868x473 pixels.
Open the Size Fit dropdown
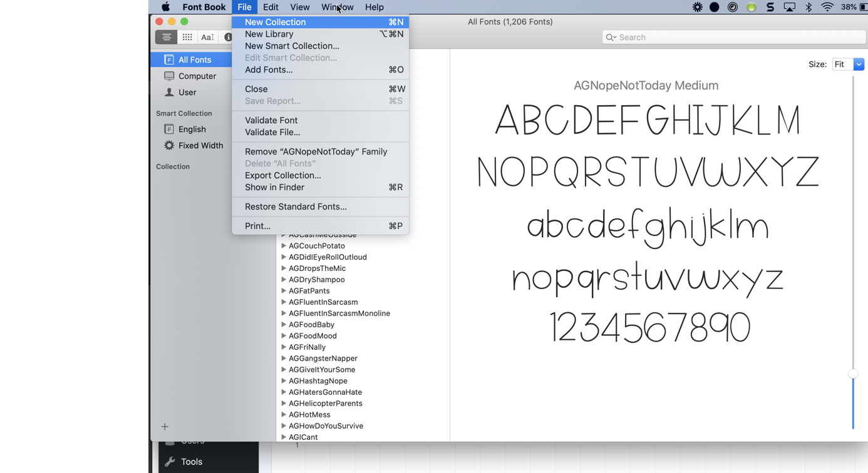pyautogui.click(x=848, y=64)
